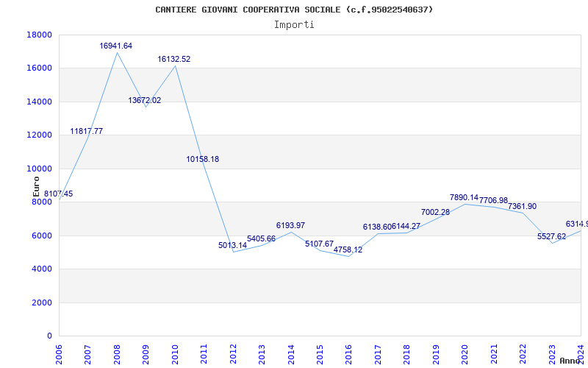Select the 6193.97 data label
This screenshot has width=588, height=368.
[x=290, y=225]
